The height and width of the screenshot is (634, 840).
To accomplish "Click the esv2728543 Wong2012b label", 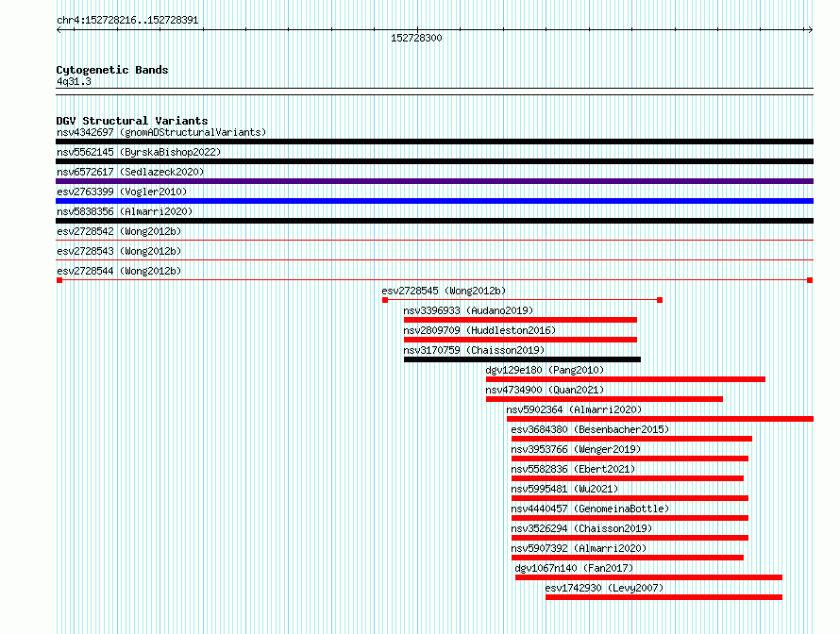I will [x=119, y=251].
